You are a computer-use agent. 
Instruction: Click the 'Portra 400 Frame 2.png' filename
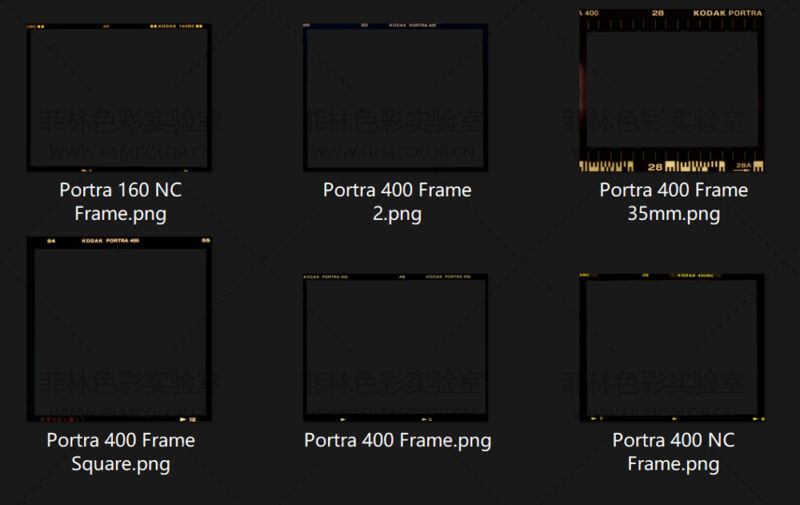click(x=397, y=201)
